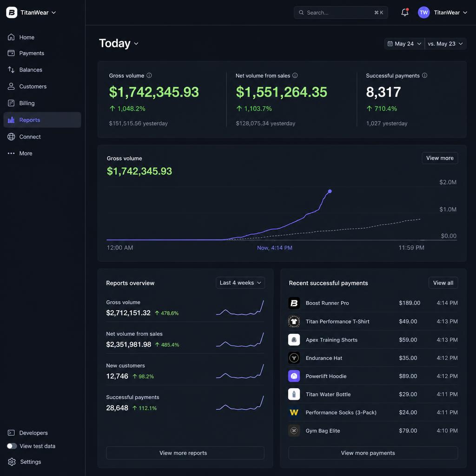Click the Connect globe icon

click(x=11, y=137)
